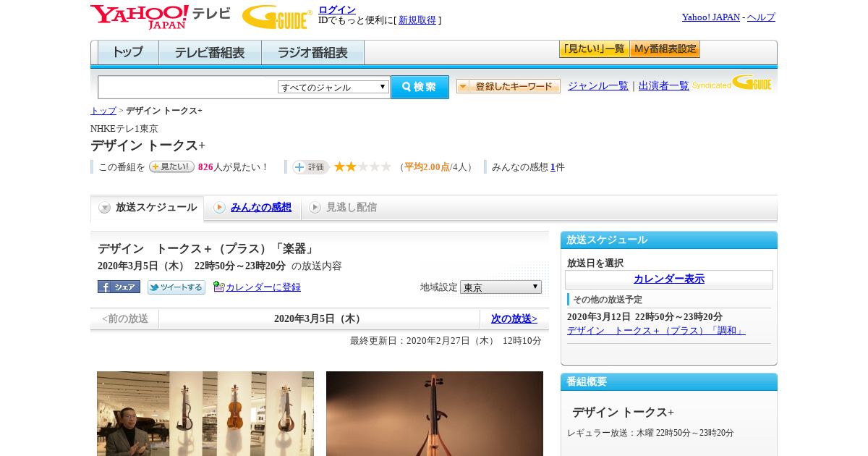Open the 地域設定 東京 region dropdown
Image resolution: width=868 pixels, height=456 pixels.
tap(501, 287)
